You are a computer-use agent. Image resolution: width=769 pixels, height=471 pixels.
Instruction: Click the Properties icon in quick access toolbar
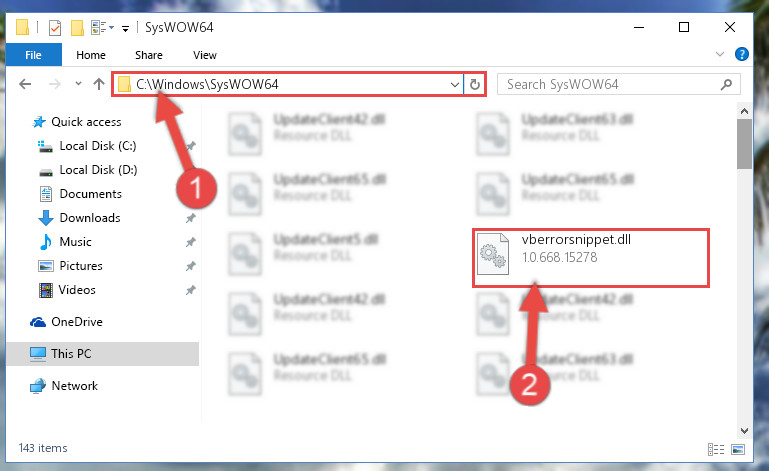coord(55,27)
